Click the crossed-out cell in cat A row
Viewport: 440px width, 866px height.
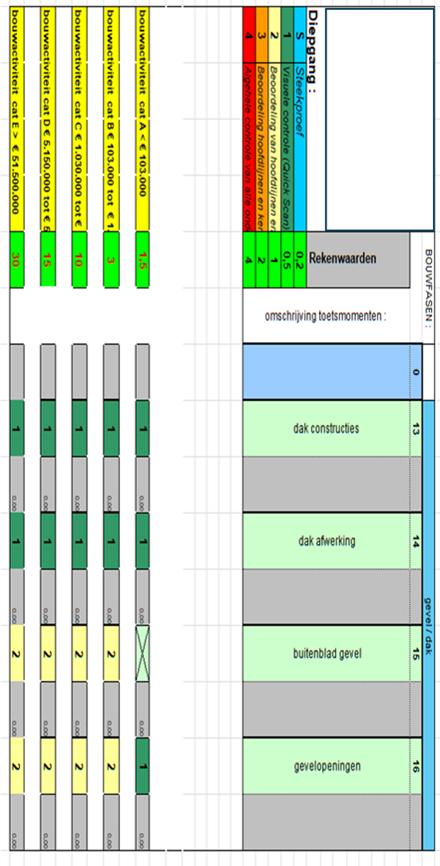click(142, 653)
